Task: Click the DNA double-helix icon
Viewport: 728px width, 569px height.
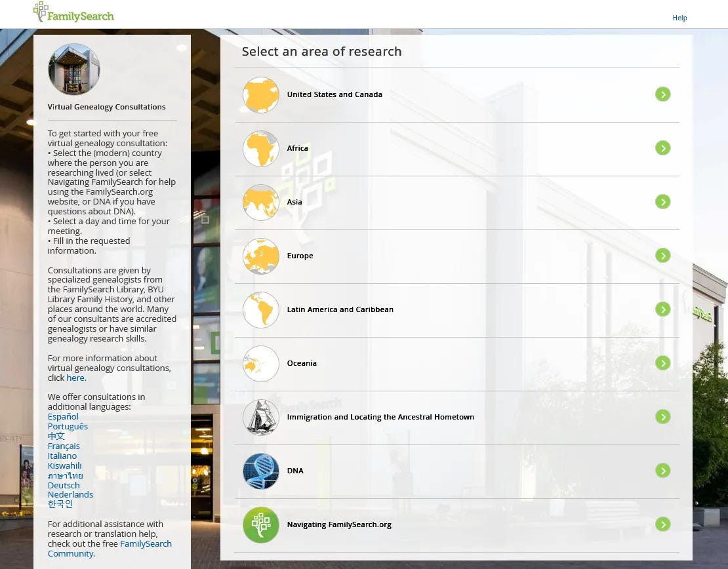Action: pyautogui.click(x=261, y=471)
